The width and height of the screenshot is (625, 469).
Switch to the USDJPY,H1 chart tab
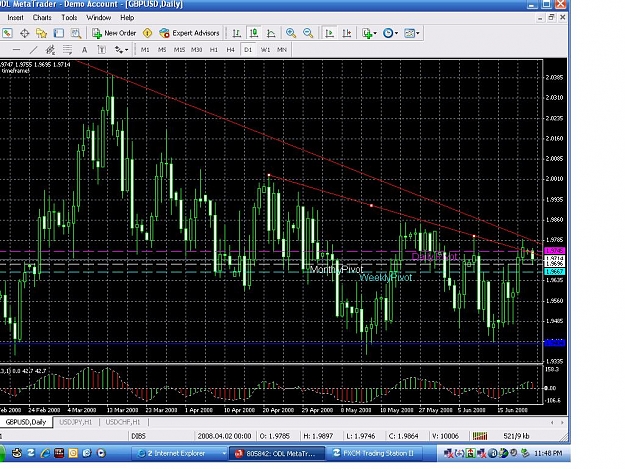76,422
